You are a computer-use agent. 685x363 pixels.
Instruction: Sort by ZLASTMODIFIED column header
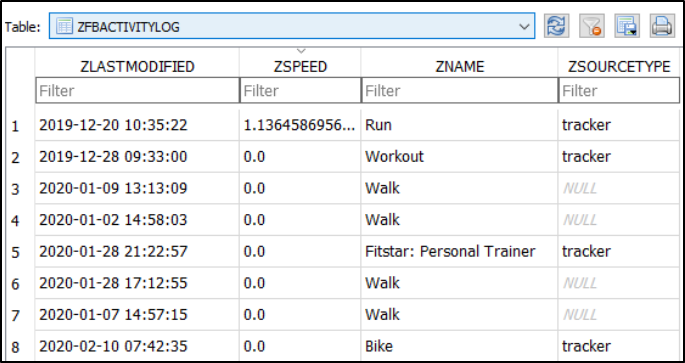pyautogui.click(x=137, y=66)
